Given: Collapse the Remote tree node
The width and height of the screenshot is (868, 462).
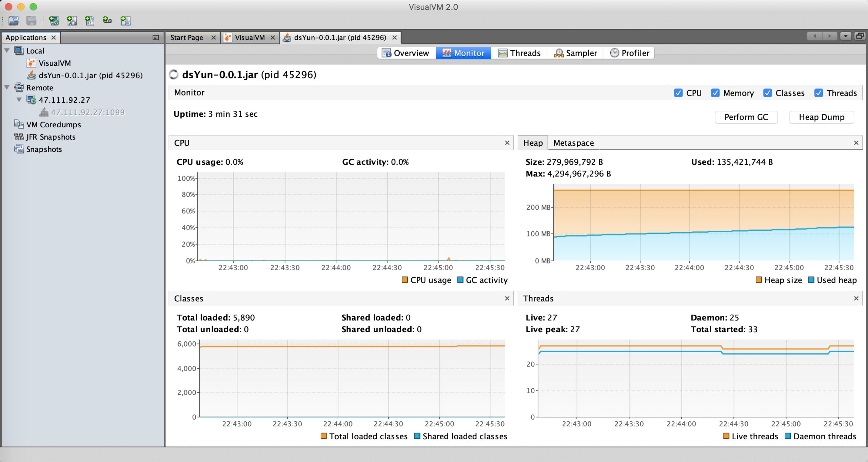Looking at the screenshot, I should [7, 88].
